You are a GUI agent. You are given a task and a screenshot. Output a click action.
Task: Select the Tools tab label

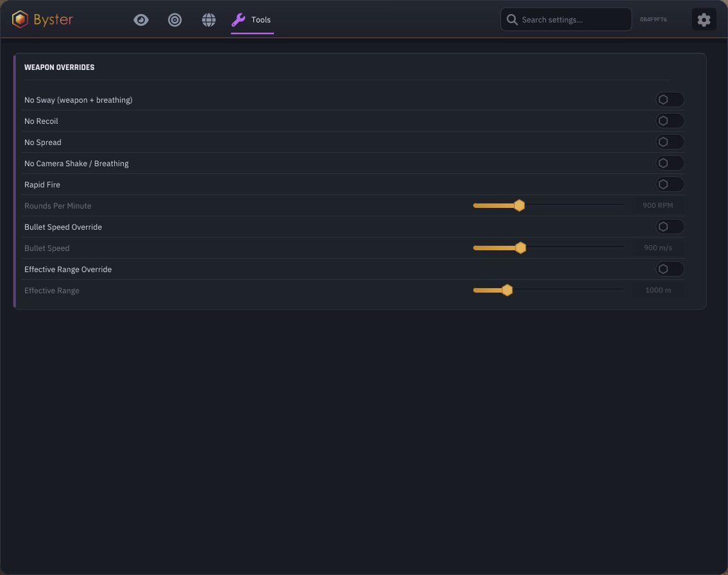tap(261, 20)
